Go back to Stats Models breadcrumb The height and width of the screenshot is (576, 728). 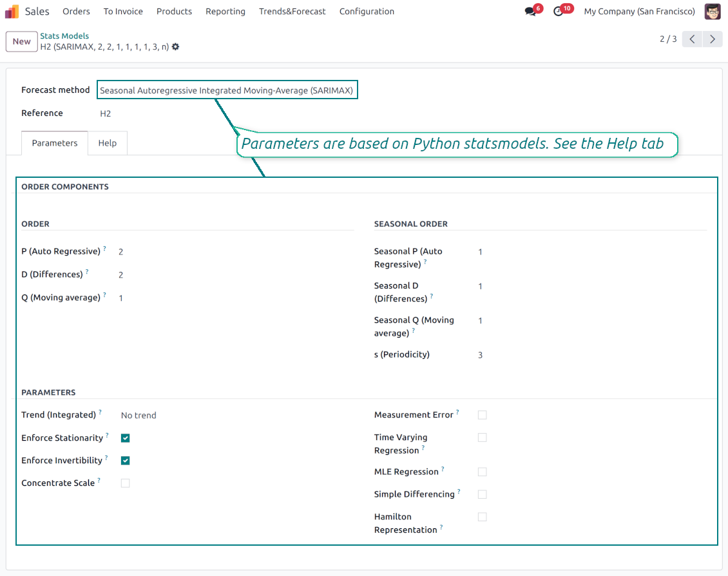click(64, 35)
